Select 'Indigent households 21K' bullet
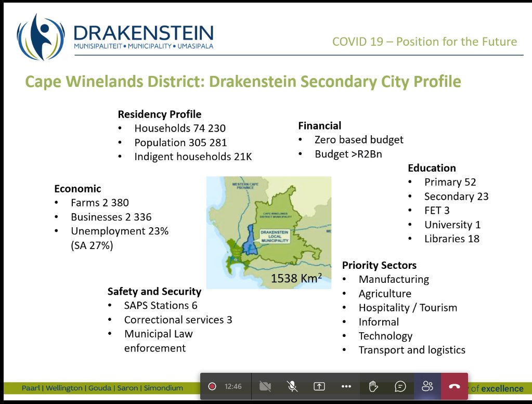This screenshot has width=532, height=404. tap(193, 157)
